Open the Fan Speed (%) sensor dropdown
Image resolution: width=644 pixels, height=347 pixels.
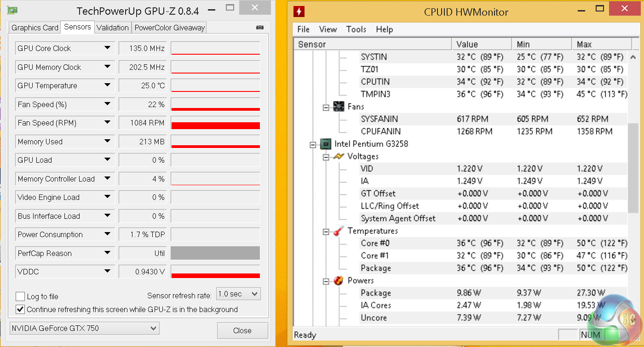click(x=107, y=104)
